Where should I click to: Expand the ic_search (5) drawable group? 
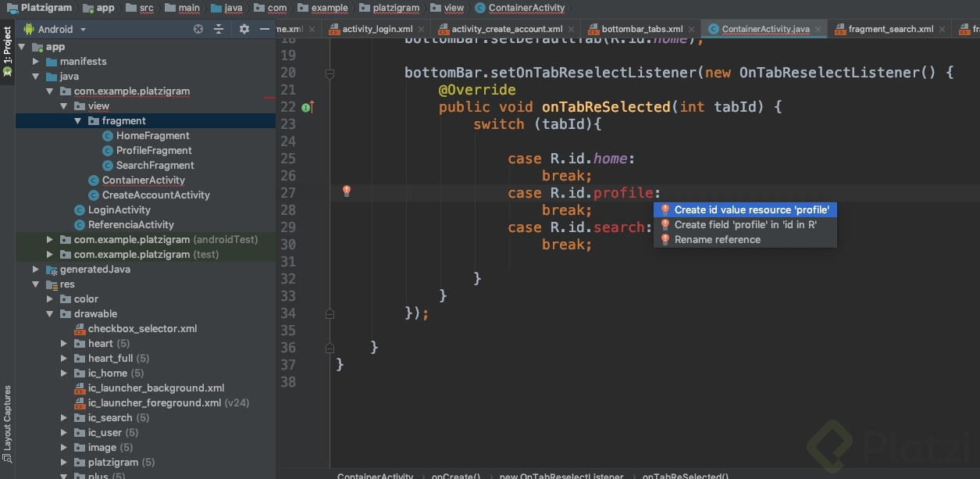[64, 418]
